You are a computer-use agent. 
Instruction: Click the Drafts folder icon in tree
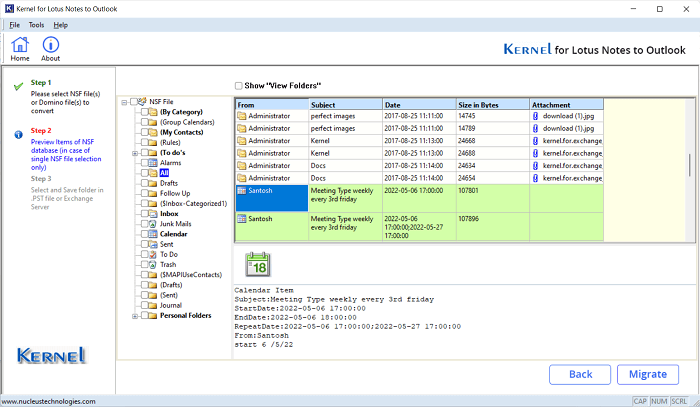pyautogui.click(x=153, y=183)
